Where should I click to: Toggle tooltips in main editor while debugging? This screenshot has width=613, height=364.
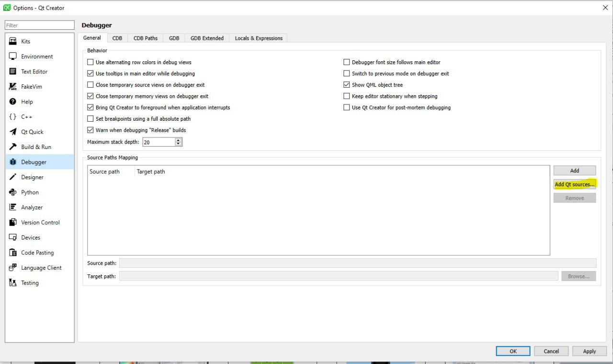(91, 74)
